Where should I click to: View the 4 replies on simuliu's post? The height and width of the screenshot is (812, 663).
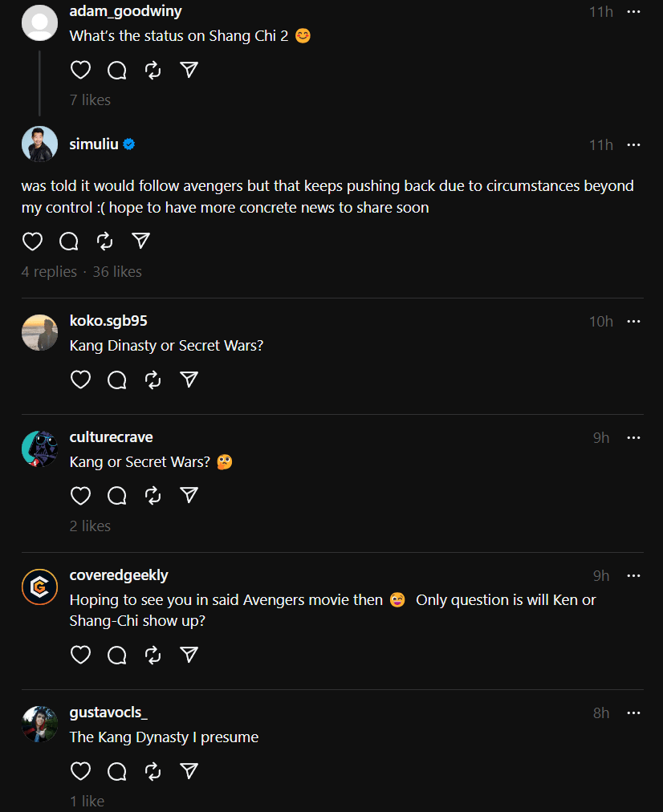tap(49, 272)
